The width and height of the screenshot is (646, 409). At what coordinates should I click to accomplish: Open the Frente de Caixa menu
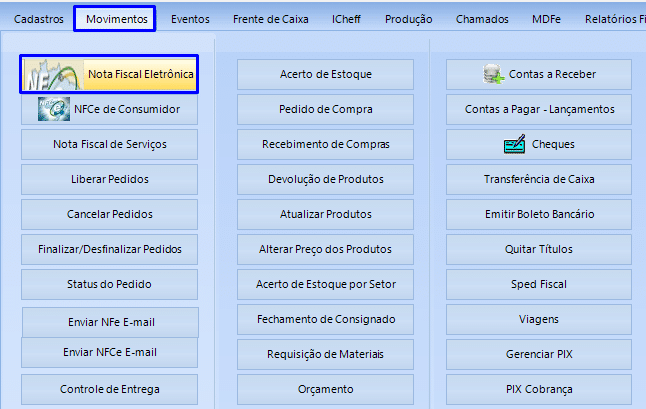pyautogui.click(x=271, y=19)
